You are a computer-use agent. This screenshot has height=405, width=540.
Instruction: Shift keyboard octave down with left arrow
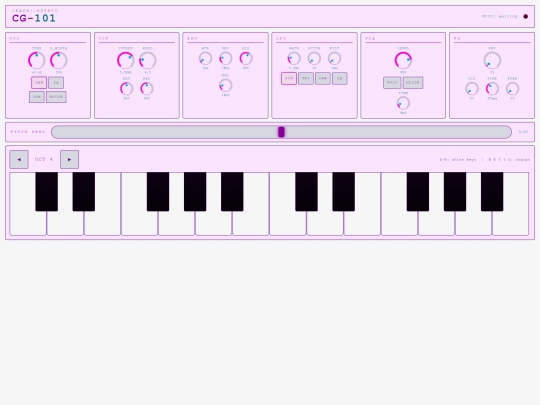coord(19,159)
